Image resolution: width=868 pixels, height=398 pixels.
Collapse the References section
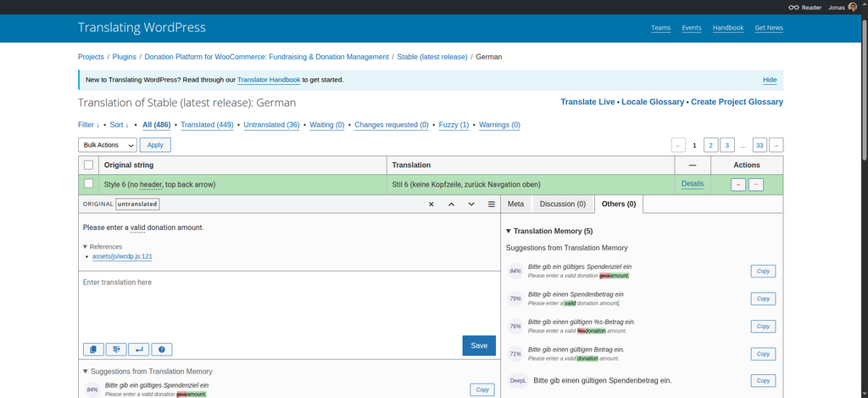pos(103,247)
